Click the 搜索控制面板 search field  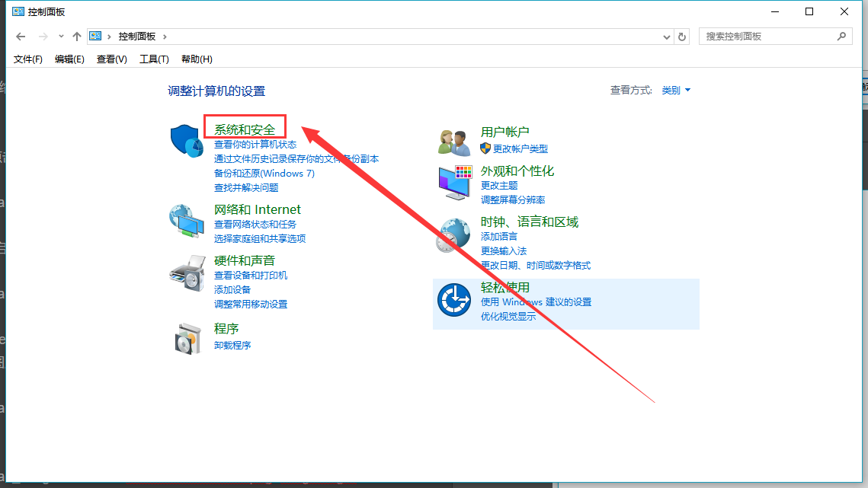[x=775, y=37]
